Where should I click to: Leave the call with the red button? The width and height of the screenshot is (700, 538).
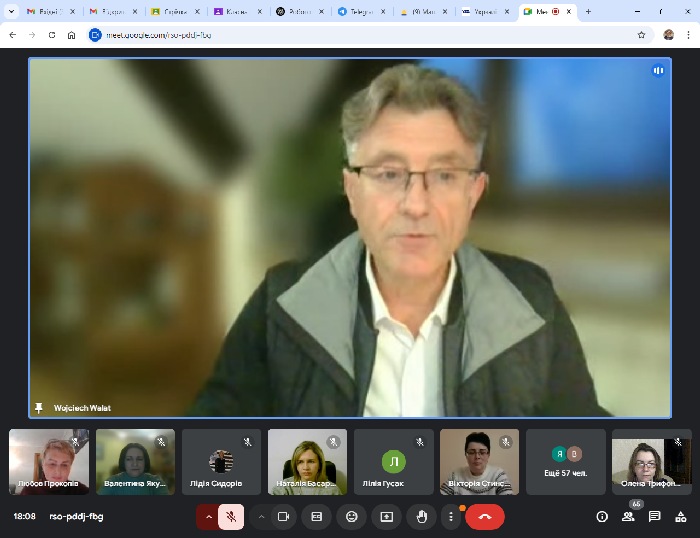(x=485, y=517)
